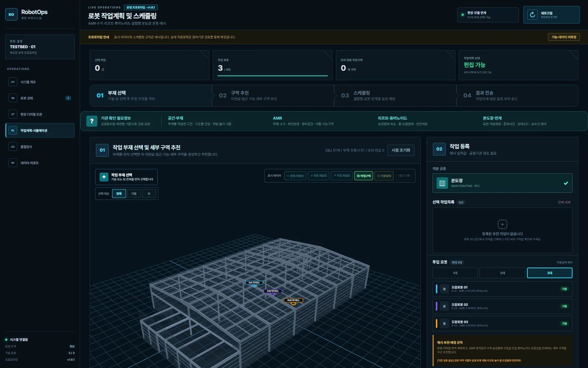This screenshot has width=588, height=368.
Task: Select the 본도장 MAIN PAINTING card
Action: [x=502, y=183]
